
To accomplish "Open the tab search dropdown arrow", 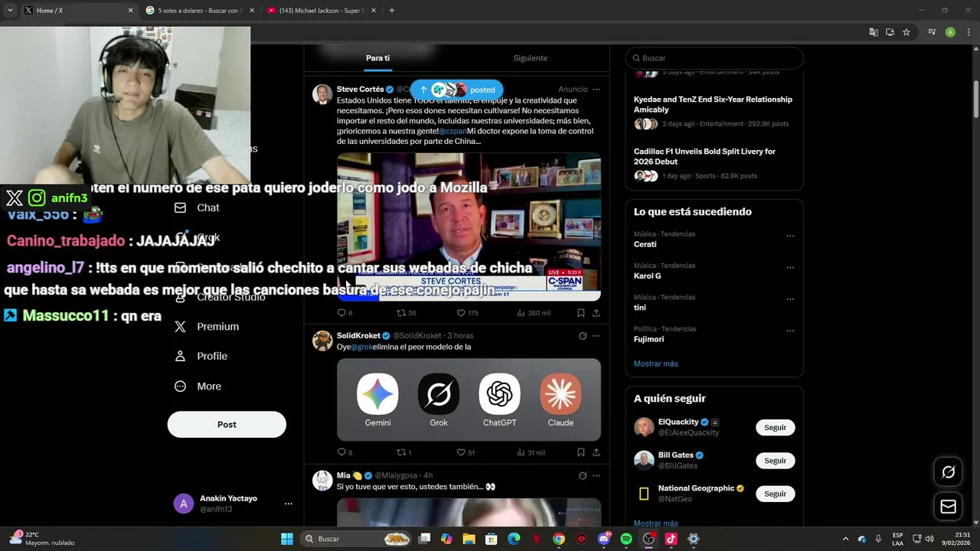I will 10,11.
